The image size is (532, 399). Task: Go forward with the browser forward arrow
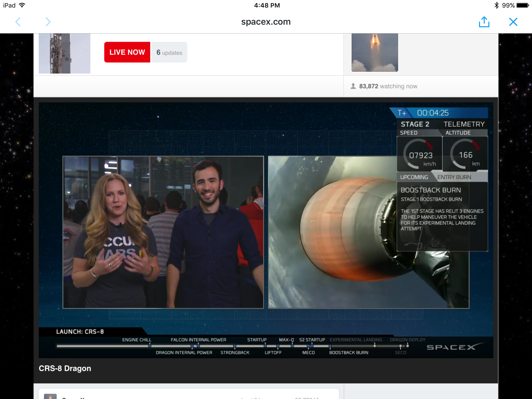(x=48, y=22)
